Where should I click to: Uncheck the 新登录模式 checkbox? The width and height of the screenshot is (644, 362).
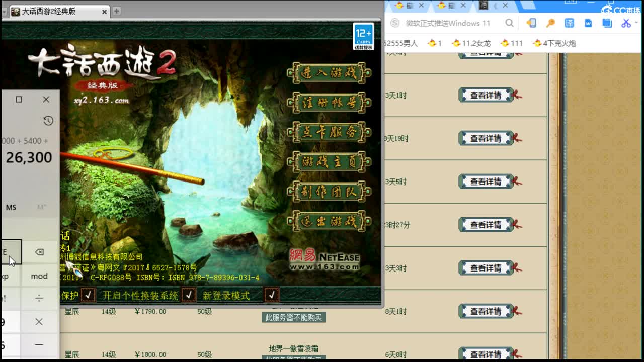click(272, 295)
